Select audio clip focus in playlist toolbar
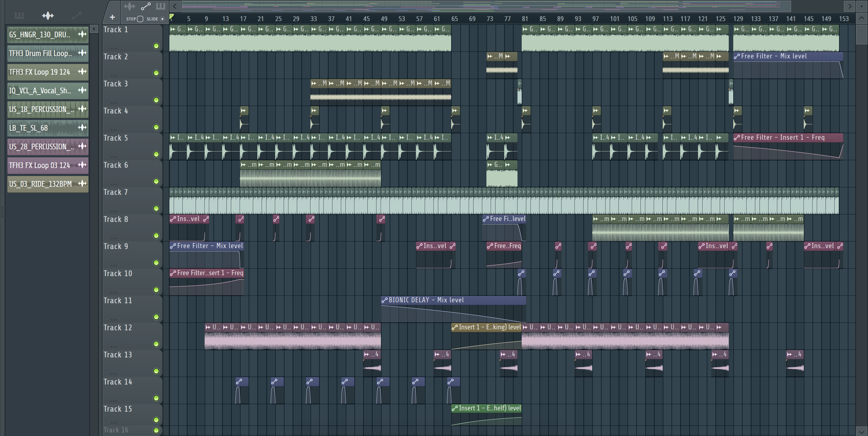 pos(129,6)
